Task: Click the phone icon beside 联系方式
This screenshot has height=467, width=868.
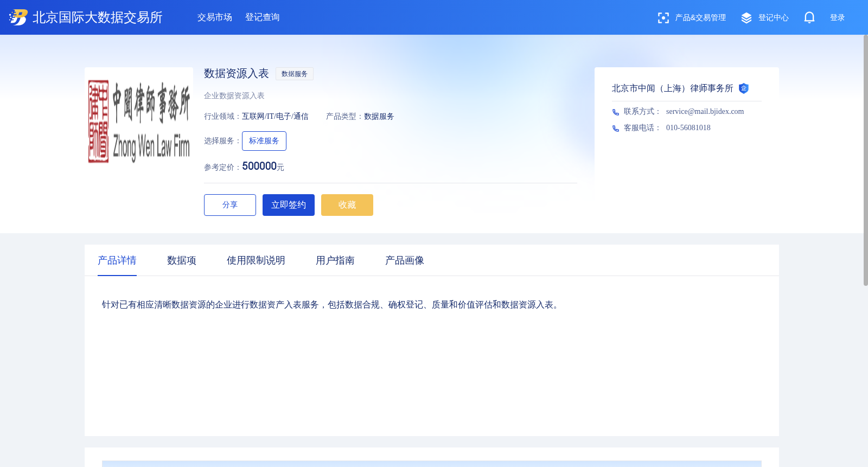Action: click(x=616, y=112)
